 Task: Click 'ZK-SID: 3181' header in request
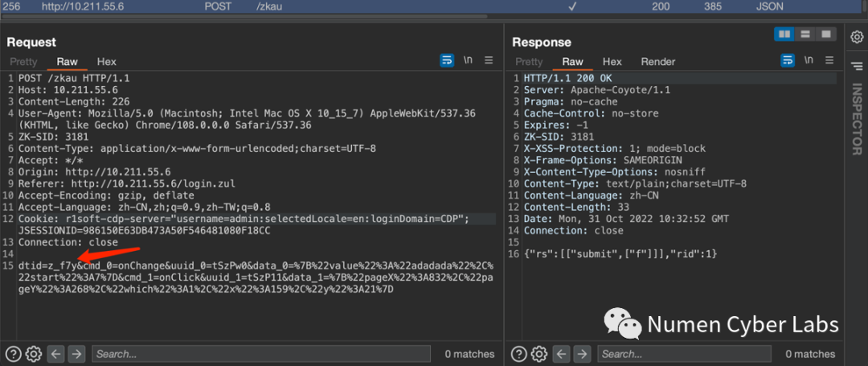pos(54,137)
